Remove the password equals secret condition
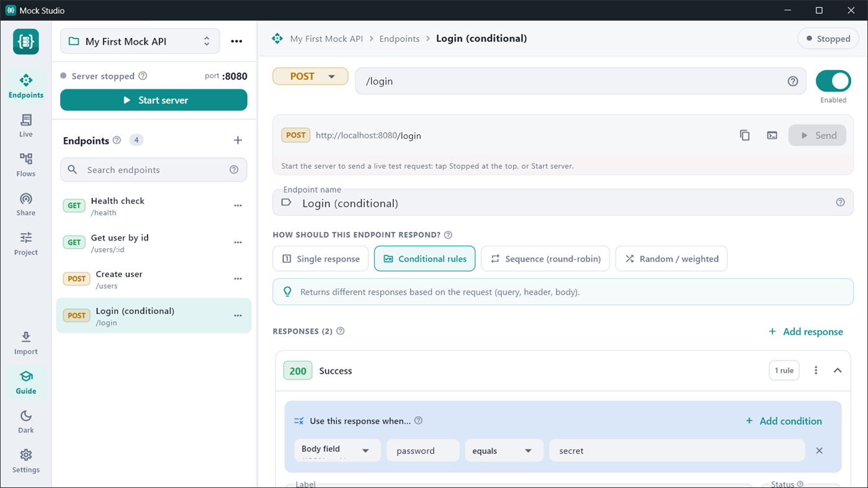This screenshot has width=868, height=488. click(819, 451)
